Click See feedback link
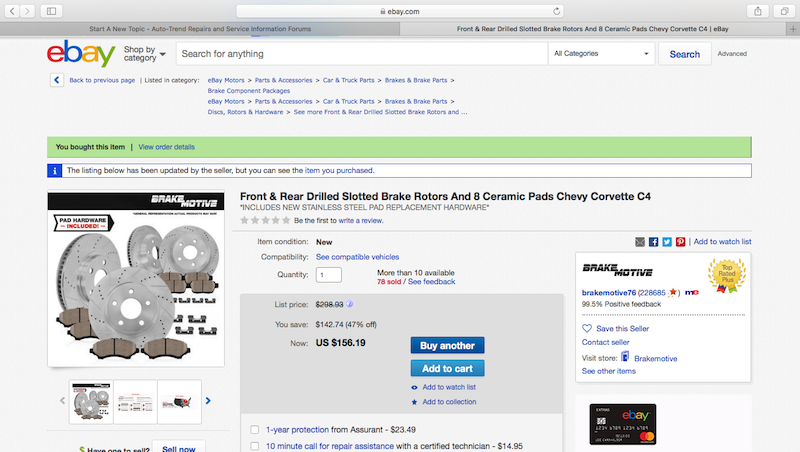This screenshot has width=800, height=452. 432,282
